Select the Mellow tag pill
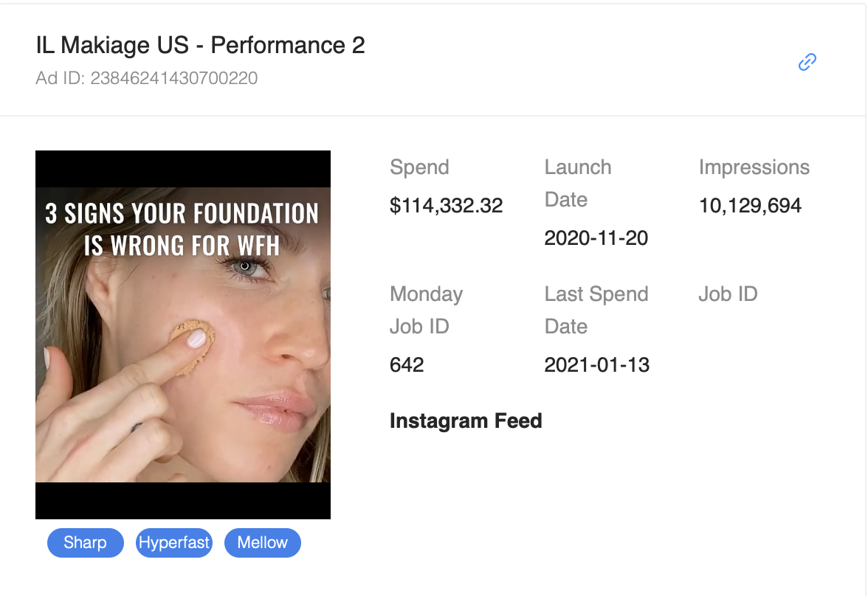 click(263, 543)
